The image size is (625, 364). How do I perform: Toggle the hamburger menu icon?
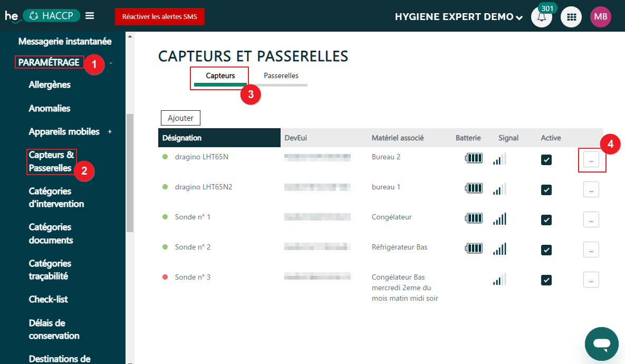[x=90, y=16]
